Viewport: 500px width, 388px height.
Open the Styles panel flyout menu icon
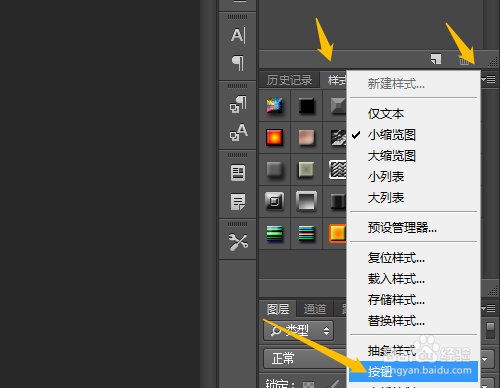[x=489, y=80]
